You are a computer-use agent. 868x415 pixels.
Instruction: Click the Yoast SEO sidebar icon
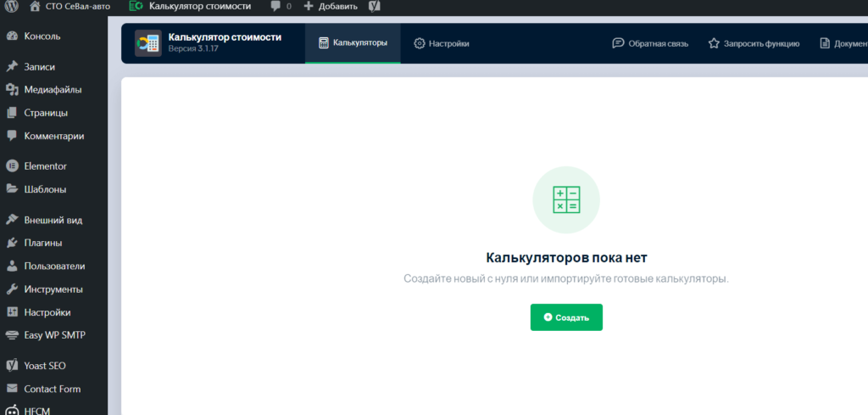click(12, 366)
